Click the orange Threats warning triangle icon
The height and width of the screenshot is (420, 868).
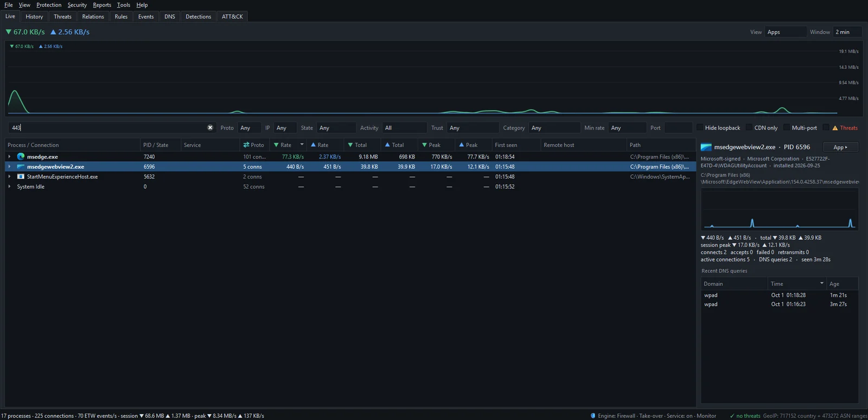[x=835, y=128]
